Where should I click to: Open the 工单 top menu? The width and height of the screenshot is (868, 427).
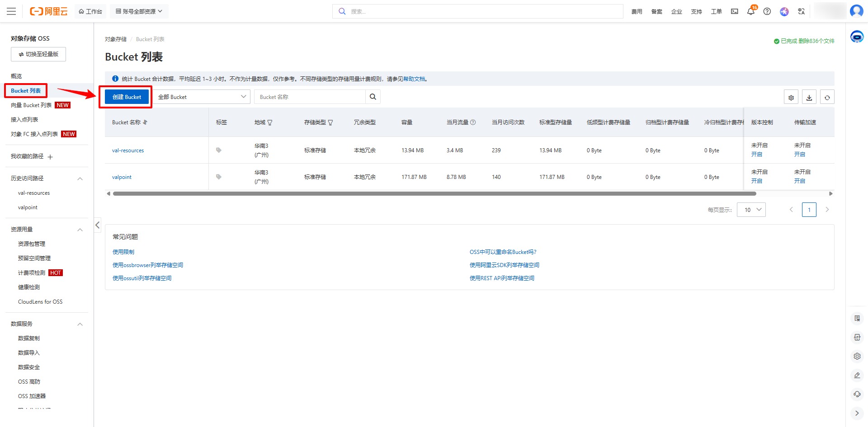tap(717, 11)
